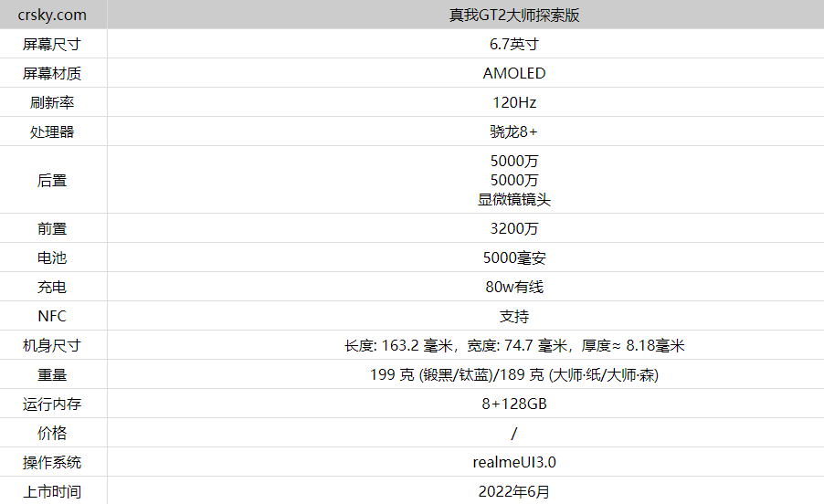The image size is (824, 504).
Task: Click the 操作系统 label
Action: pos(52,463)
